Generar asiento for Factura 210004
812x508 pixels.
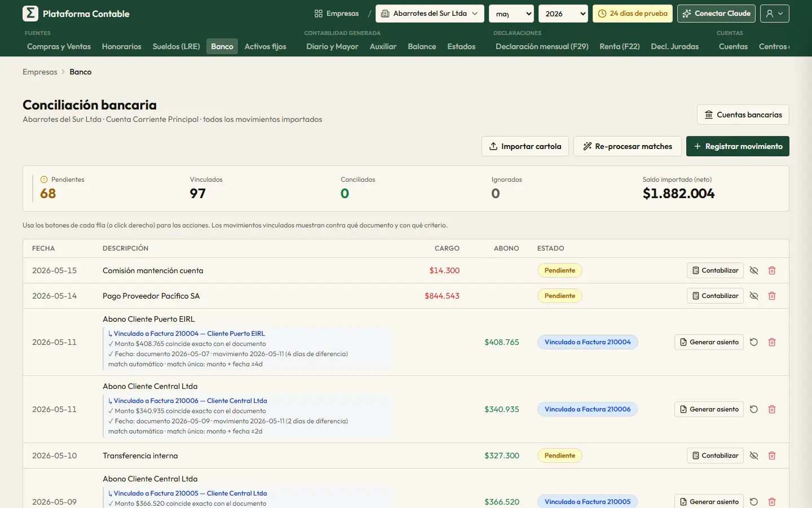coord(709,342)
